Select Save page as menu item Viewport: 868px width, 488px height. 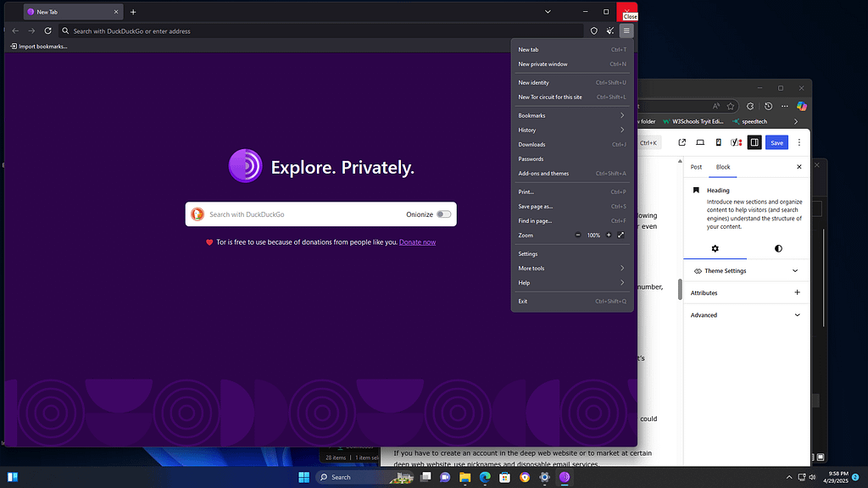coord(572,207)
